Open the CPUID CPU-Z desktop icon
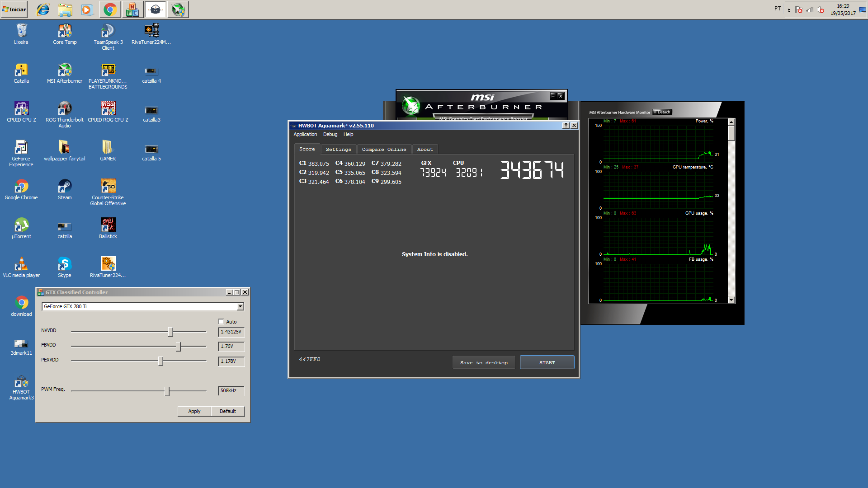This screenshot has height=488, width=868. pos(21,112)
